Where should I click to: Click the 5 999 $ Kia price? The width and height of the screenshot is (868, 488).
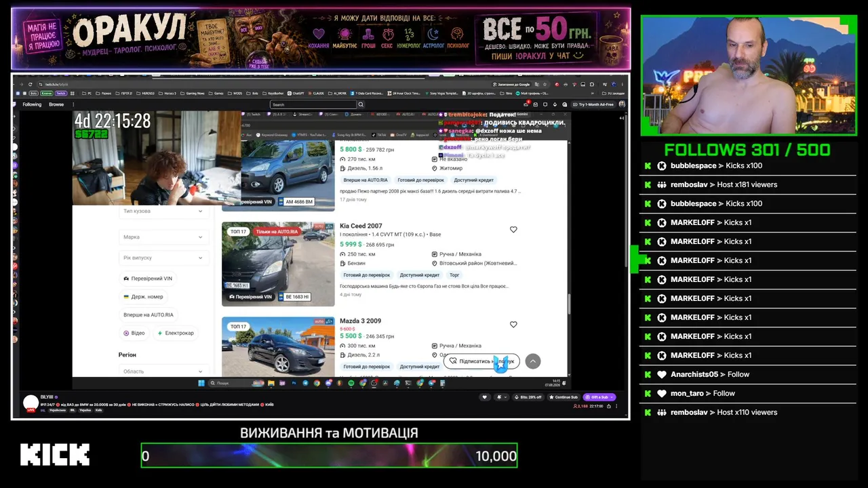coord(351,244)
